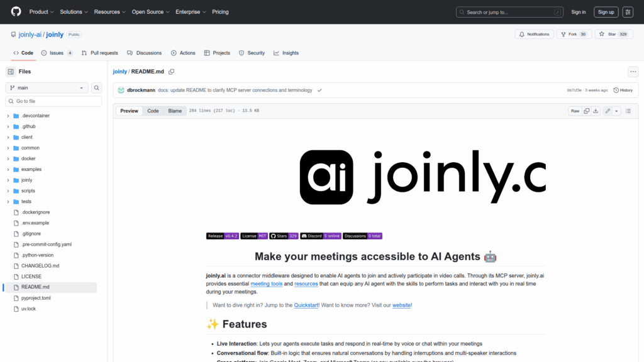644x362 pixels.
Task: Open the Pricing page
Action: pyautogui.click(x=220, y=12)
